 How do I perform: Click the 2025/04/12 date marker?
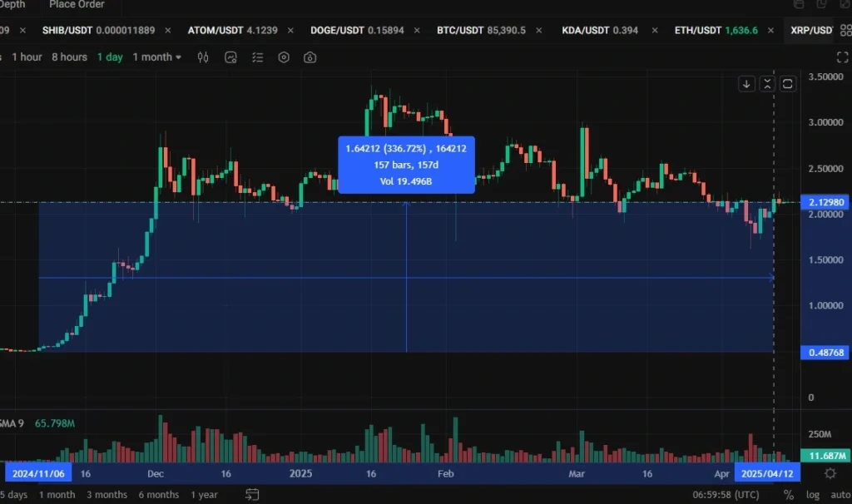point(767,473)
